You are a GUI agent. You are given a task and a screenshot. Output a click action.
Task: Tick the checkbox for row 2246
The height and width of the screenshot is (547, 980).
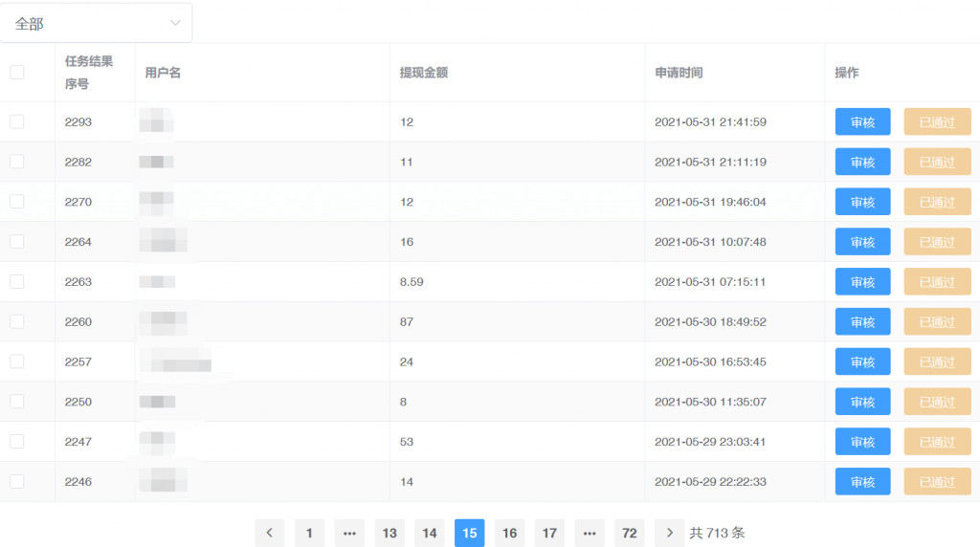(x=17, y=482)
